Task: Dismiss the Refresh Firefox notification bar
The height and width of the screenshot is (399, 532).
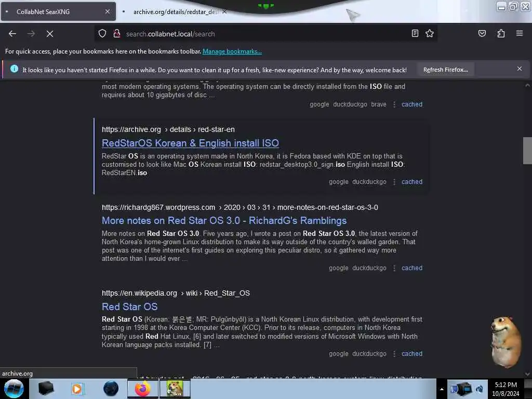Action: (x=519, y=69)
